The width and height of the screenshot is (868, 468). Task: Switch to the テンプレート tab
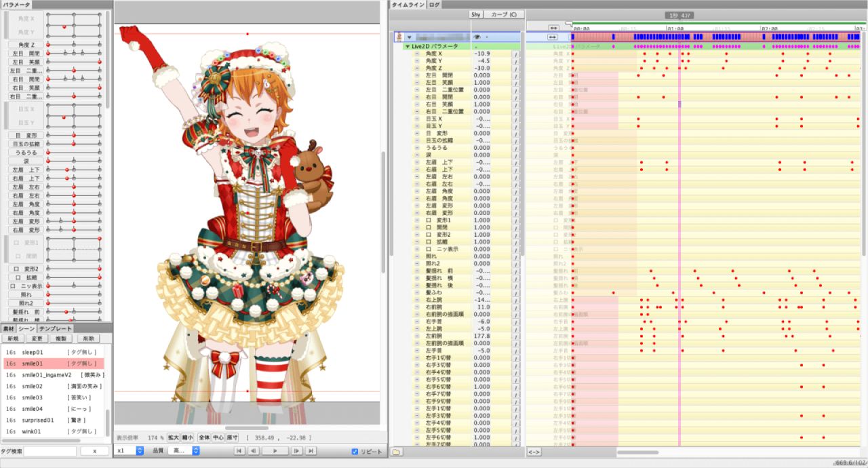(55, 328)
